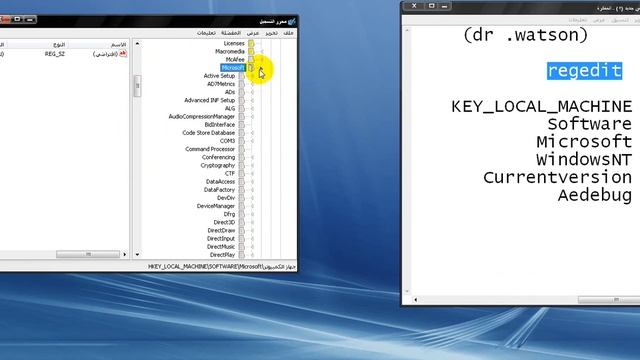
Task: Click the values pane scroll-right arrow
Action: 124,254
